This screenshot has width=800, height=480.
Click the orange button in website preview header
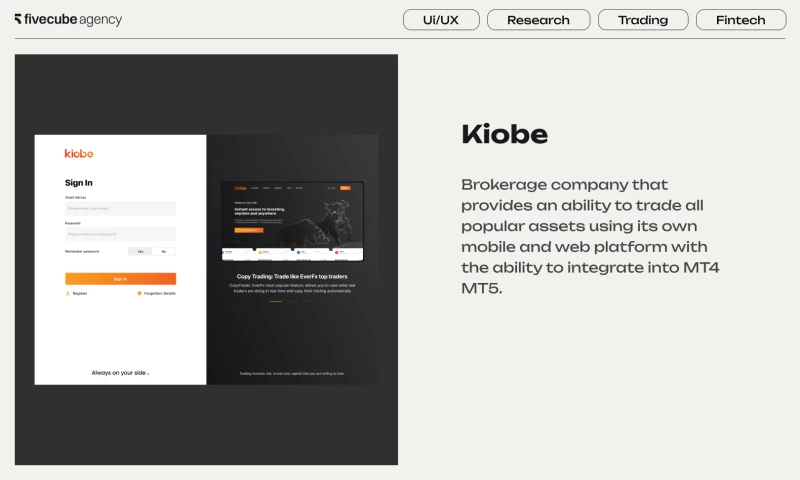click(345, 188)
